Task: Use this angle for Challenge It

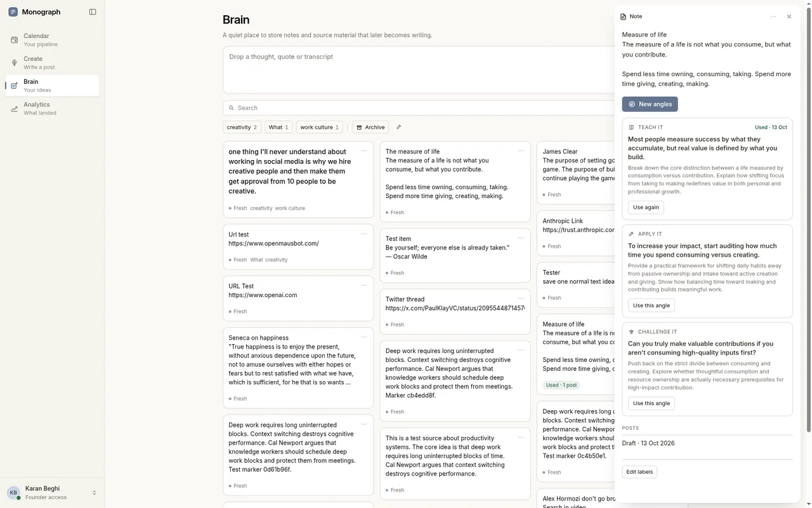Action: click(x=651, y=403)
